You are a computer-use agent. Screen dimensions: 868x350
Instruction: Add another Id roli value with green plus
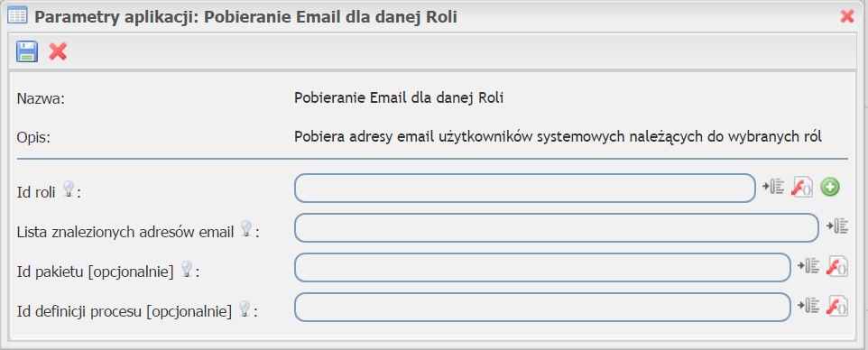(830, 188)
